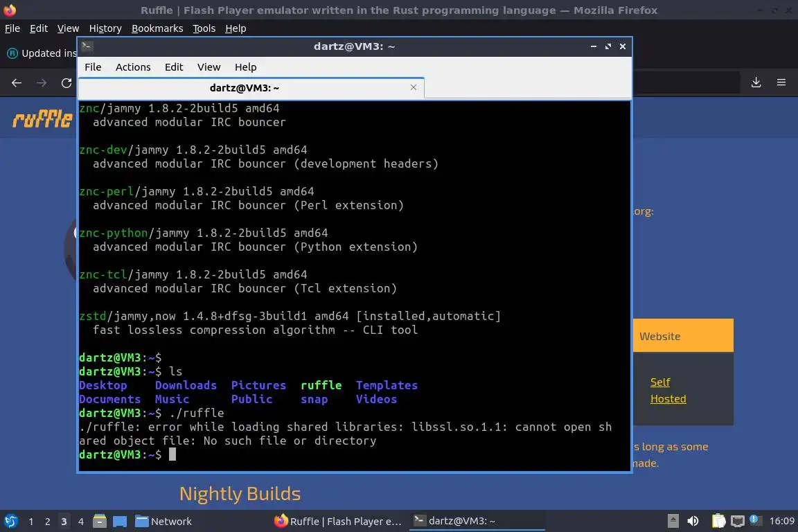Click the 'Videos' directory in ls output
798x532 pixels.
point(376,400)
